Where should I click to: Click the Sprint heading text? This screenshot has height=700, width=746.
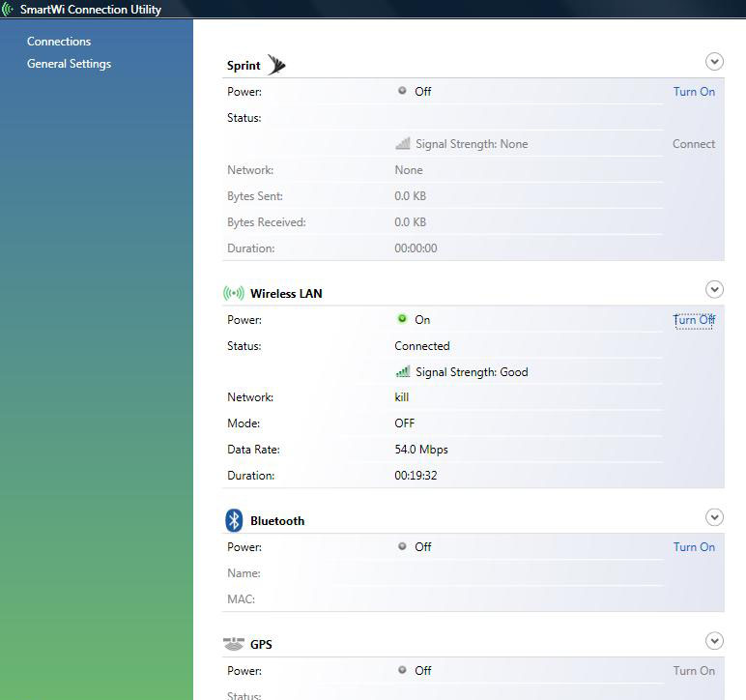point(244,66)
